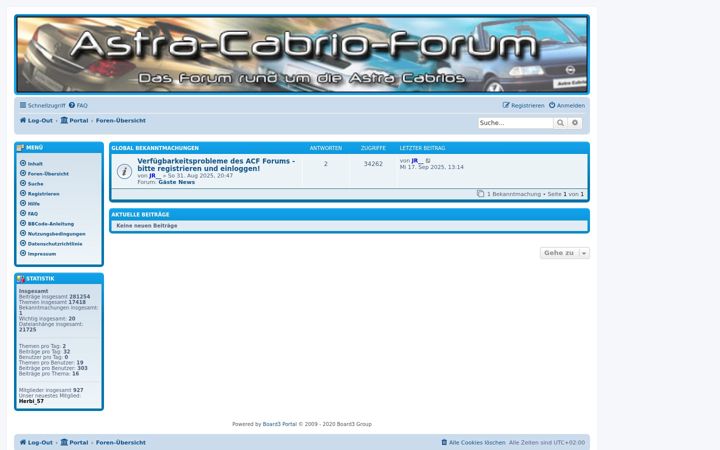Open author JR__ below the announcement title

pos(155,176)
